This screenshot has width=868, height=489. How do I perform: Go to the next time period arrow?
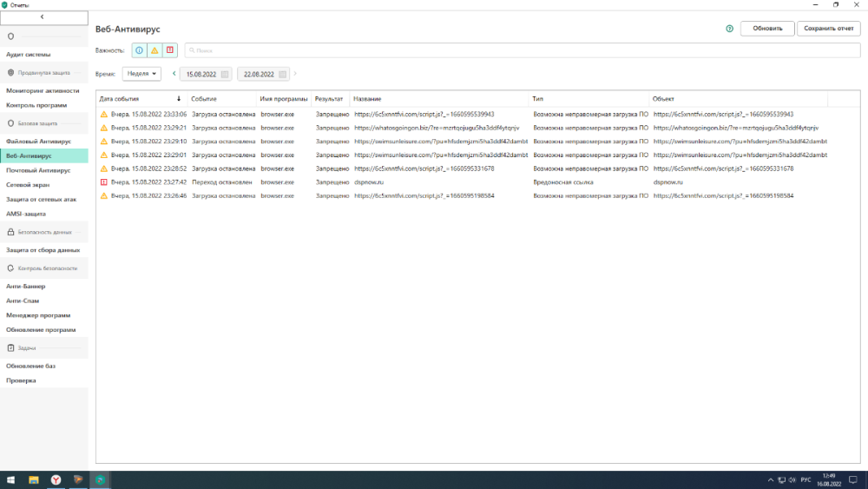pyautogui.click(x=295, y=74)
